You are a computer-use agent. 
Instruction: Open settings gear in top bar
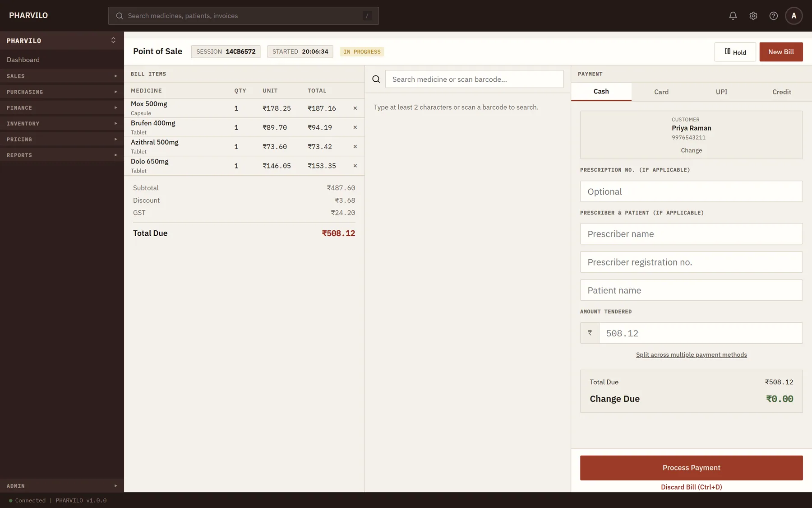pos(753,16)
